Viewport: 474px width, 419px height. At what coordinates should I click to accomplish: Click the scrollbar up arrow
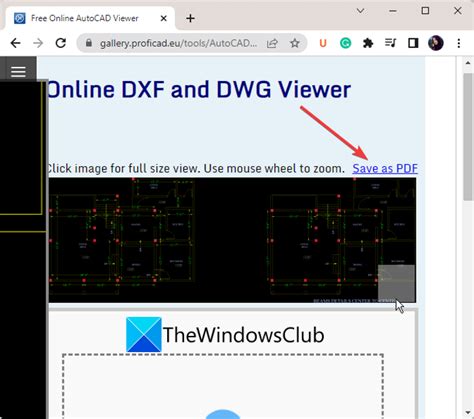pos(468,63)
